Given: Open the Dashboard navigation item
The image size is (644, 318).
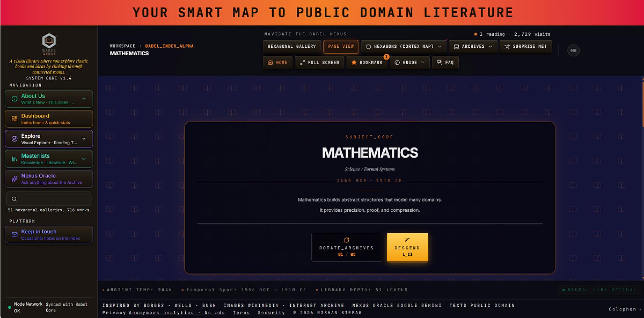Looking at the screenshot, I should [x=49, y=119].
